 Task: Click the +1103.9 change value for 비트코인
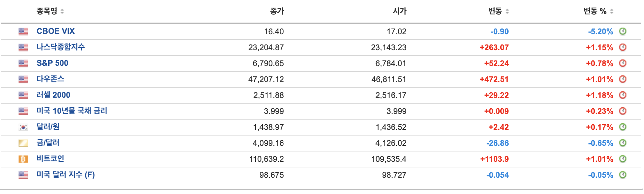click(495, 159)
